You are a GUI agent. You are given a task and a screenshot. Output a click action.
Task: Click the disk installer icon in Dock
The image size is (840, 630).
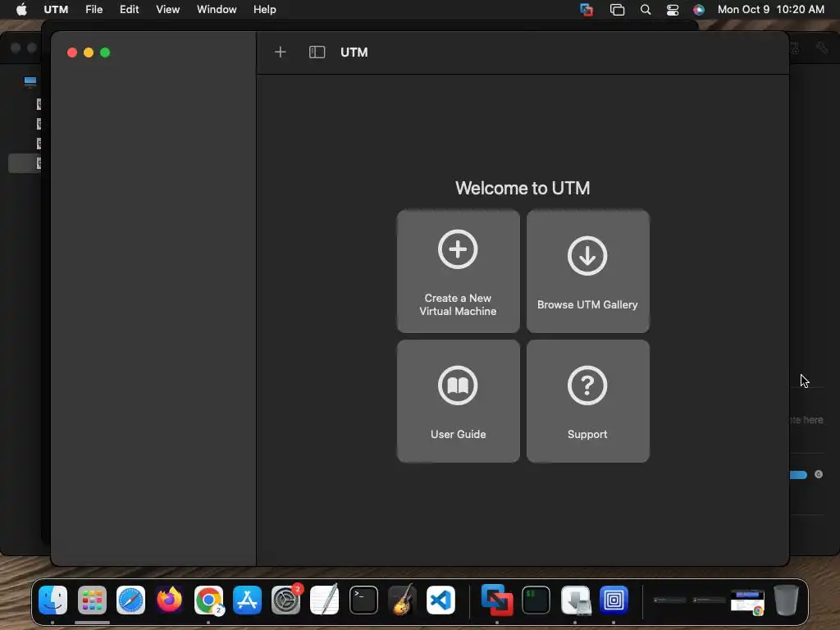click(575, 600)
